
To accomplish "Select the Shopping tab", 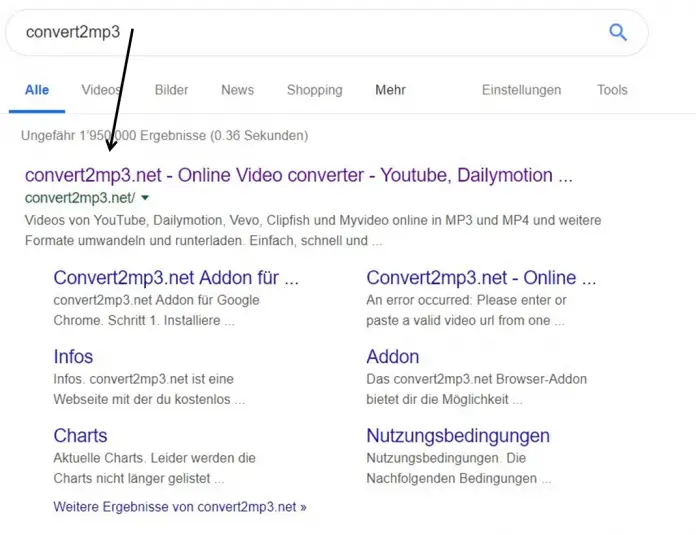I will 314,90.
